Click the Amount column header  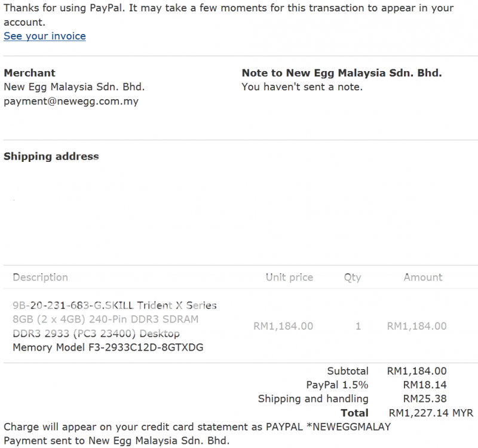tap(423, 277)
